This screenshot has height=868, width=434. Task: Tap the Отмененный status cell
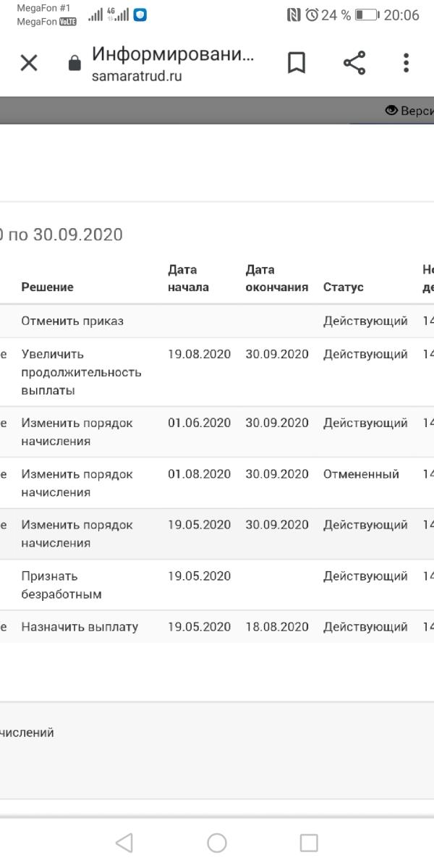(x=361, y=474)
